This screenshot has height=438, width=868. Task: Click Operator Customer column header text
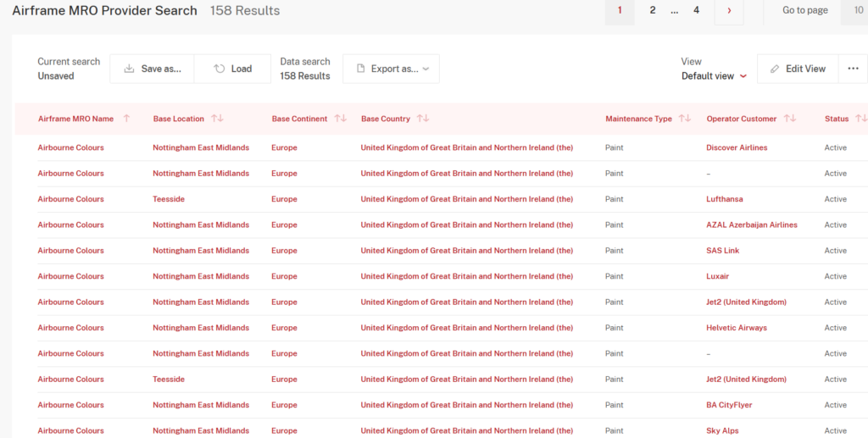pyautogui.click(x=741, y=119)
